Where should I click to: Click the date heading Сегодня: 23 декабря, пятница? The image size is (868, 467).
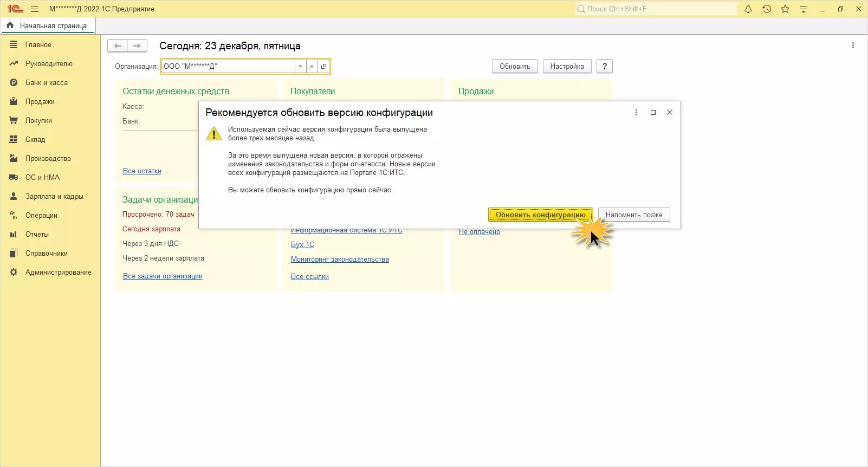(x=230, y=46)
